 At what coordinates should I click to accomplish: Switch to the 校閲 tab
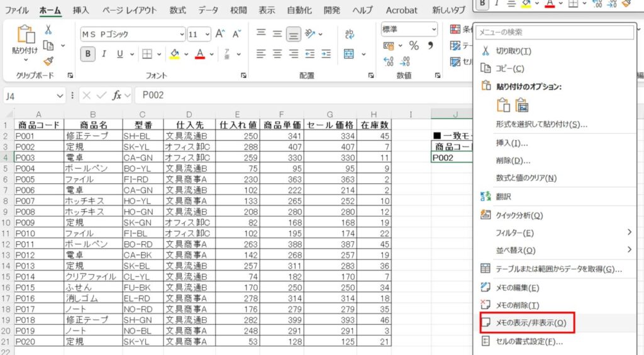238,10
